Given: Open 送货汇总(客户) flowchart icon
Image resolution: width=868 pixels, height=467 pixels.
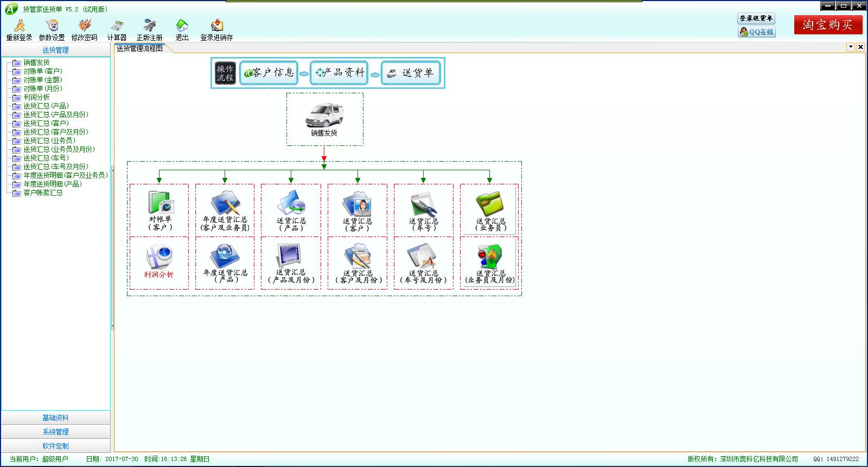Looking at the screenshot, I should coord(358,210).
